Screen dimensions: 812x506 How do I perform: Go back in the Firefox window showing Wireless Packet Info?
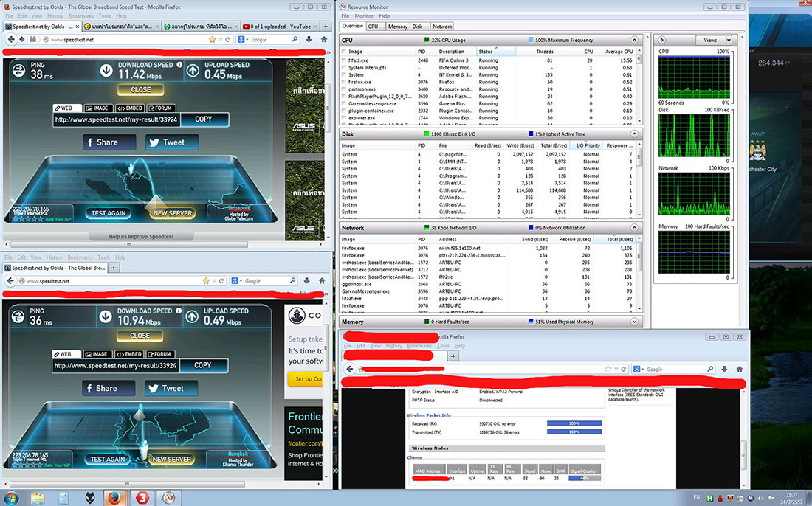(x=350, y=369)
